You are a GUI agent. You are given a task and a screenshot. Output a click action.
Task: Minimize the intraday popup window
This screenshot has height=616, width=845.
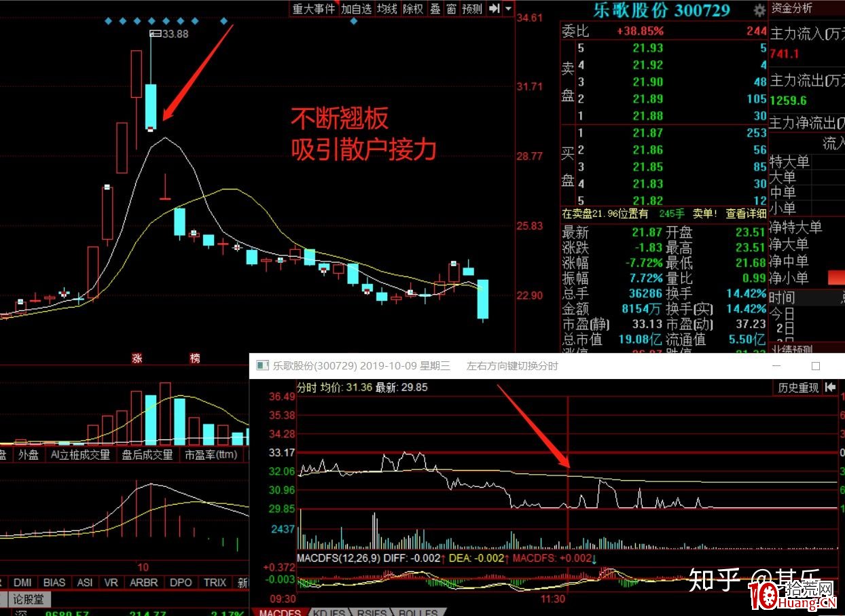pyautogui.click(x=777, y=366)
